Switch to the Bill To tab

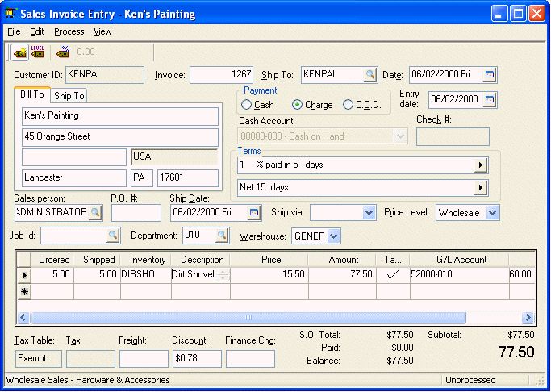tap(32, 94)
